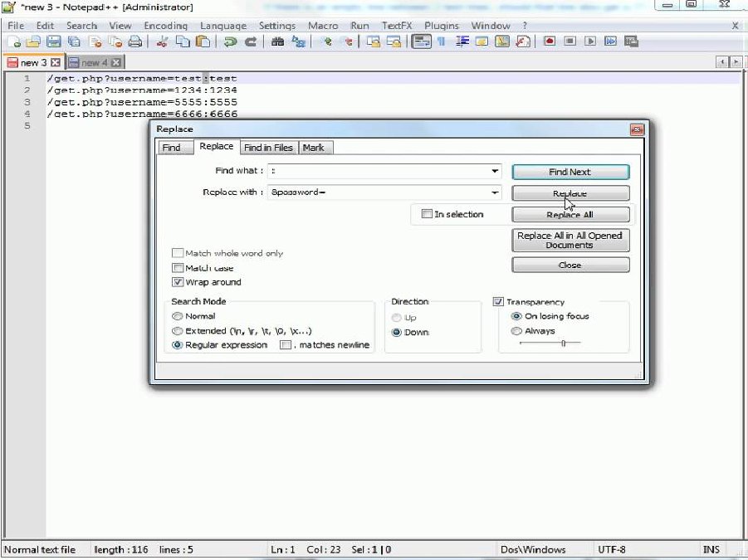Click the Replace All button

(x=570, y=215)
